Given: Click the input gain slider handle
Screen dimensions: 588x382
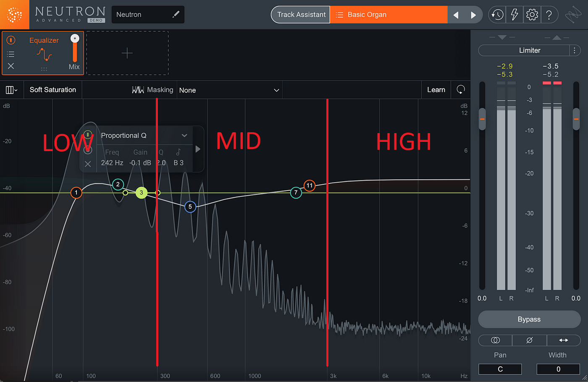Looking at the screenshot, I should 482,119.
